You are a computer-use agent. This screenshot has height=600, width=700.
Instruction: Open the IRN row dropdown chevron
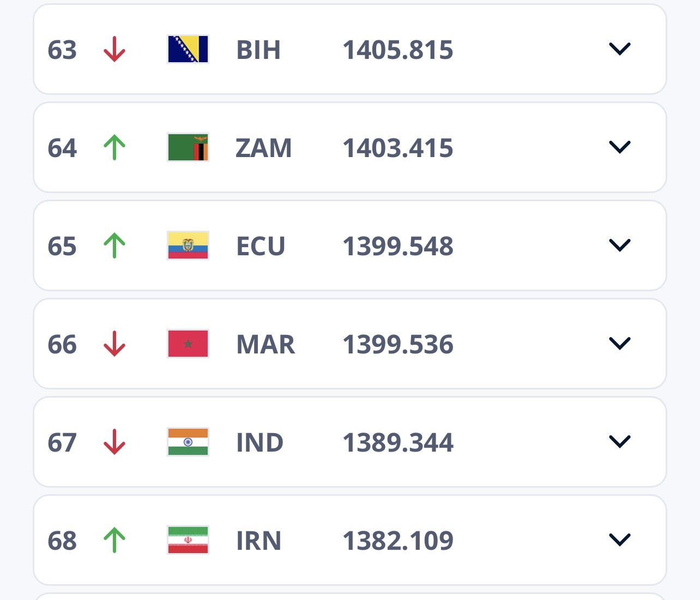coord(619,540)
